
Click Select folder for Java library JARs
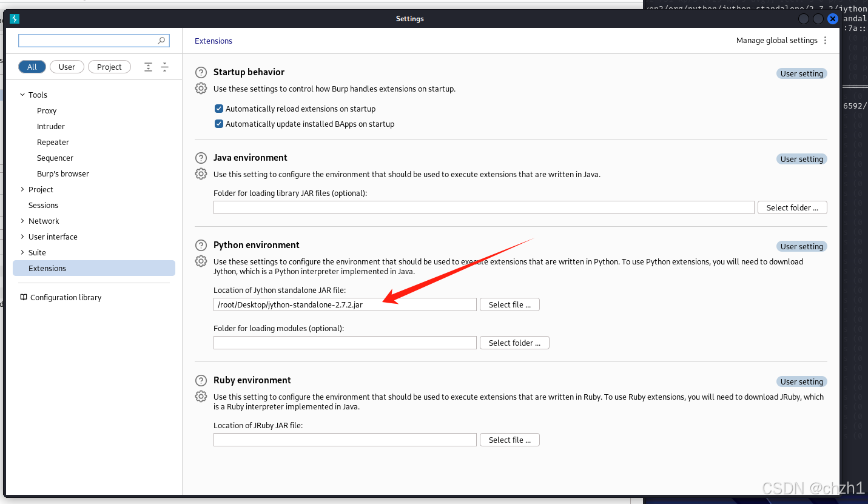pyautogui.click(x=792, y=207)
